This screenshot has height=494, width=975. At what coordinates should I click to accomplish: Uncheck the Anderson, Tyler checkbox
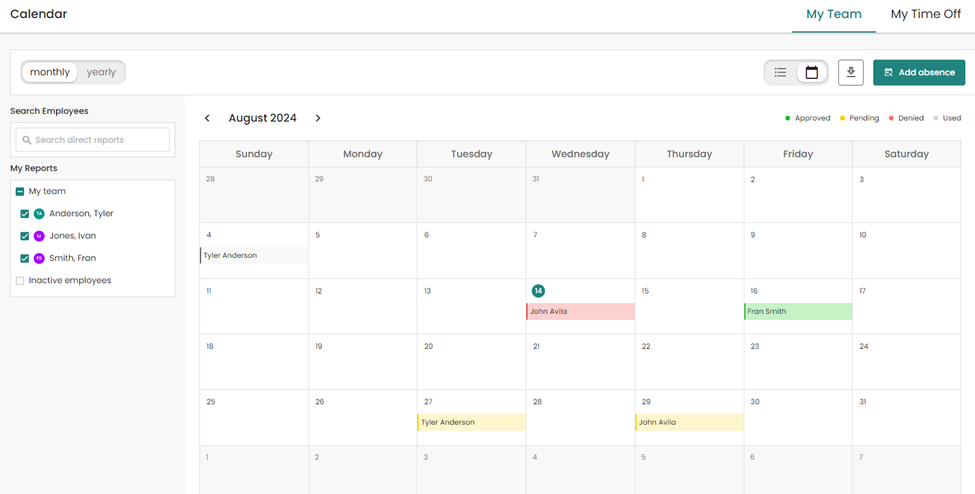tap(25, 214)
